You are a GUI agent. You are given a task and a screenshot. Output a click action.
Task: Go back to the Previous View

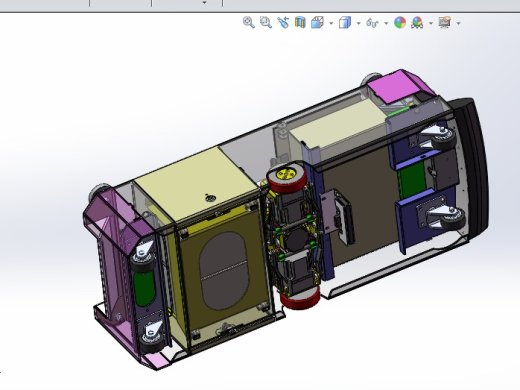pyautogui.click(x=283, y=23)
